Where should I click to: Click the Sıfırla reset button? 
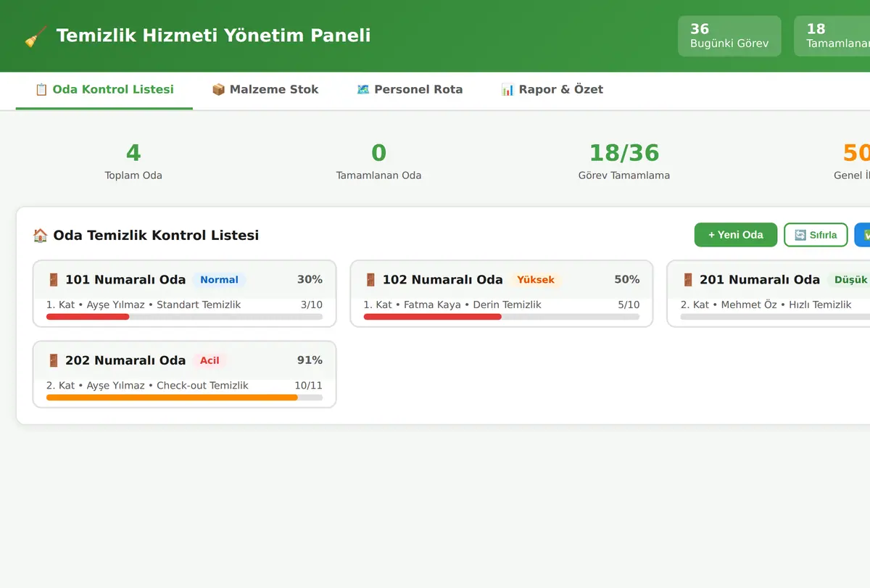816,235
